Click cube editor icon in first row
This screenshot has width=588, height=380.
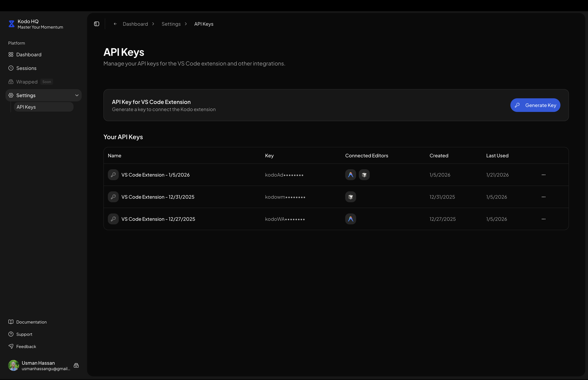[364, 175]
